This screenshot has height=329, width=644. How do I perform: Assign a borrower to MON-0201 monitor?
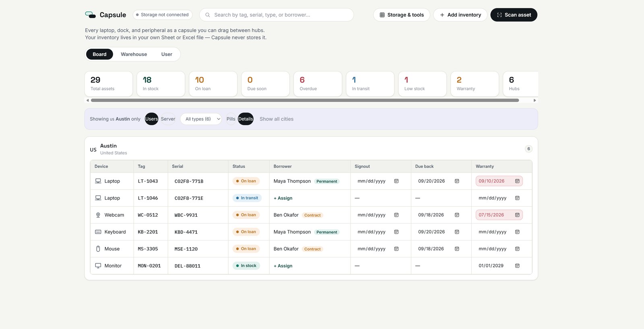pyautogui.click(x=283, y=266)
